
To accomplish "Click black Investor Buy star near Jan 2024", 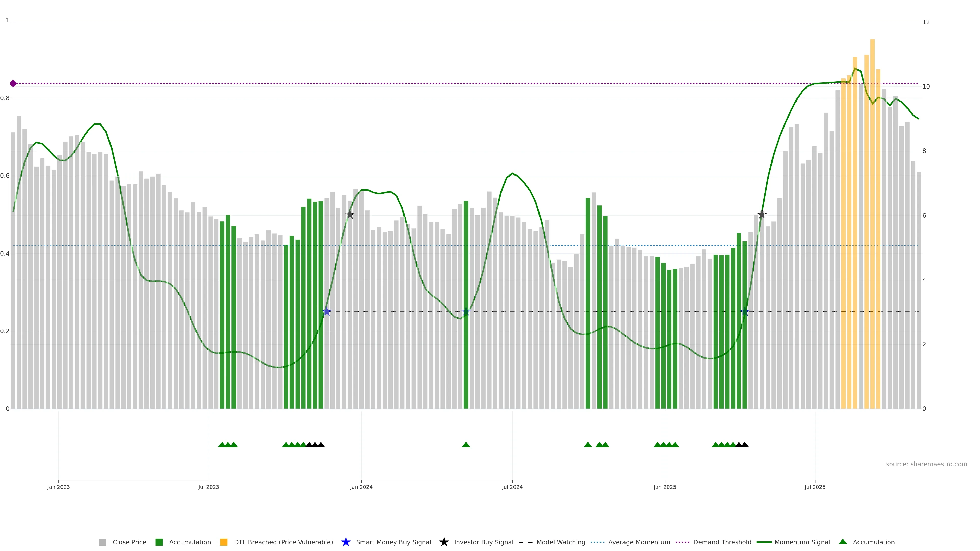I will point(350,215).
